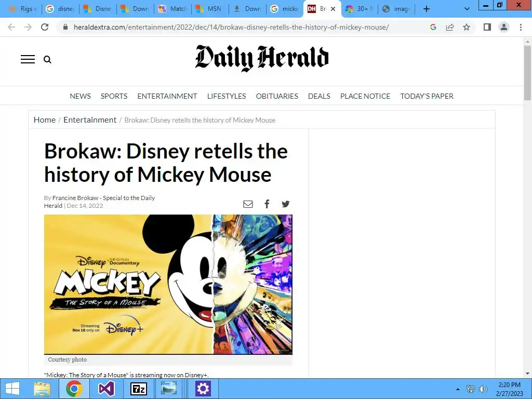This screenshot has height=399, width=532.
Task: Expand the tab search chevron
Action: 467,9
